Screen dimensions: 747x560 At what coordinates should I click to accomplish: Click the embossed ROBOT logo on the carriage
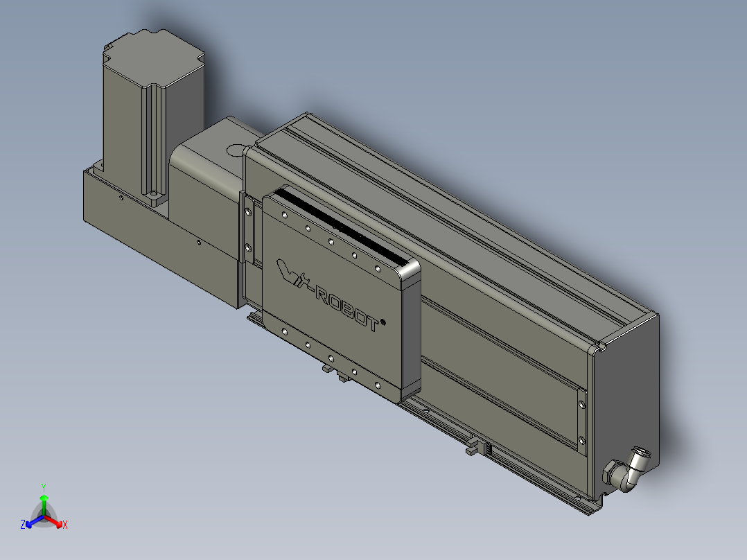331,295
